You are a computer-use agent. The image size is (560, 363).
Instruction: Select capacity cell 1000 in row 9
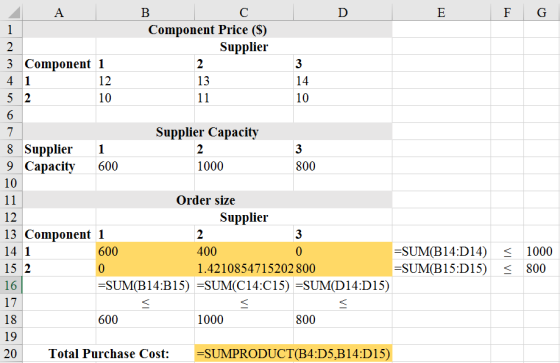tap(244, 166)
